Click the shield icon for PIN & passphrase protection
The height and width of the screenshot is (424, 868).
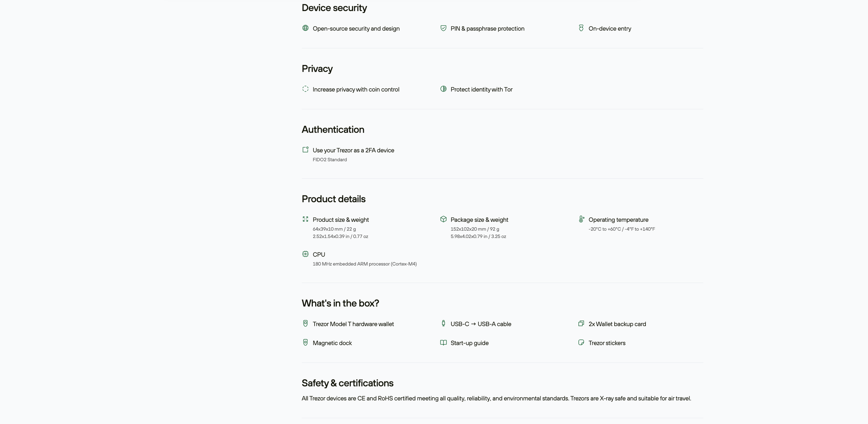(x=443, y=28)
